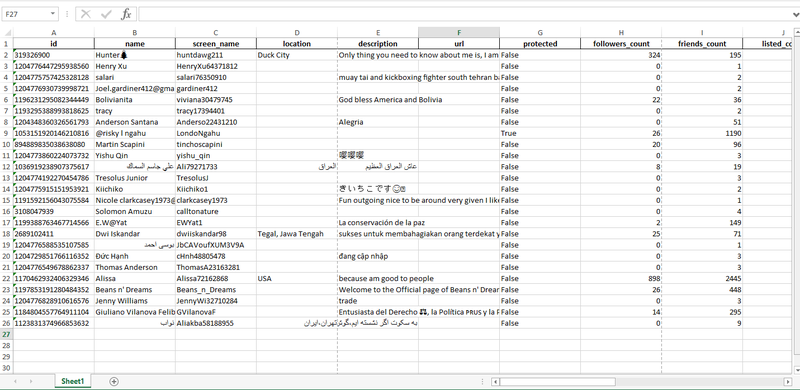Click cell containing 'GVilanovaF'

[x=216, y=312]
